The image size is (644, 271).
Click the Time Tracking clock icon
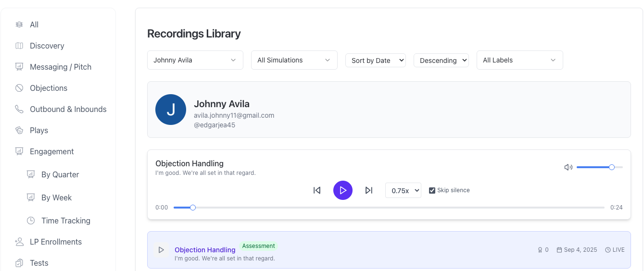tap(31, 221)
